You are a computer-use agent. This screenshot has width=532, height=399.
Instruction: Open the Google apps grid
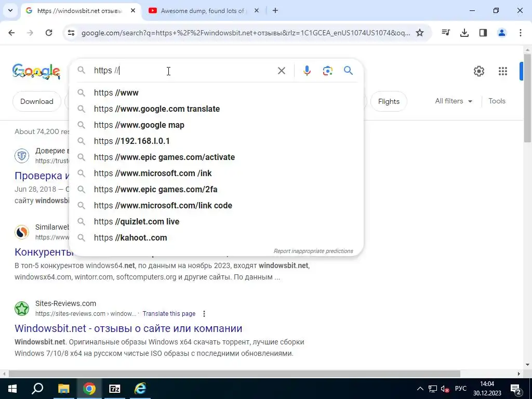(502, 71)
